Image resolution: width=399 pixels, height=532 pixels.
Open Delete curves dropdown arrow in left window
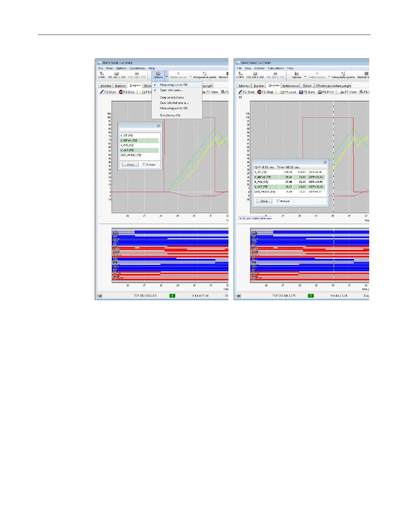tap(191, 76)
